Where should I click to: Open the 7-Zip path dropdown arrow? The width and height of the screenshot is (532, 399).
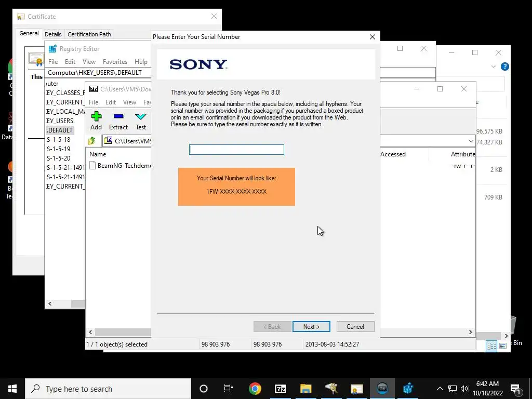pos(471,141)
